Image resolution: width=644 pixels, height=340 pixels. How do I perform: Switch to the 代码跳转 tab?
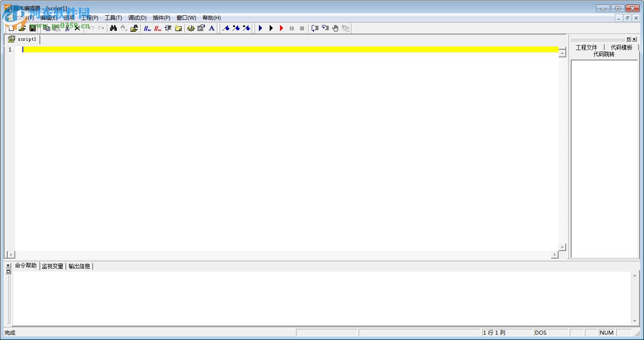(604, 54)
